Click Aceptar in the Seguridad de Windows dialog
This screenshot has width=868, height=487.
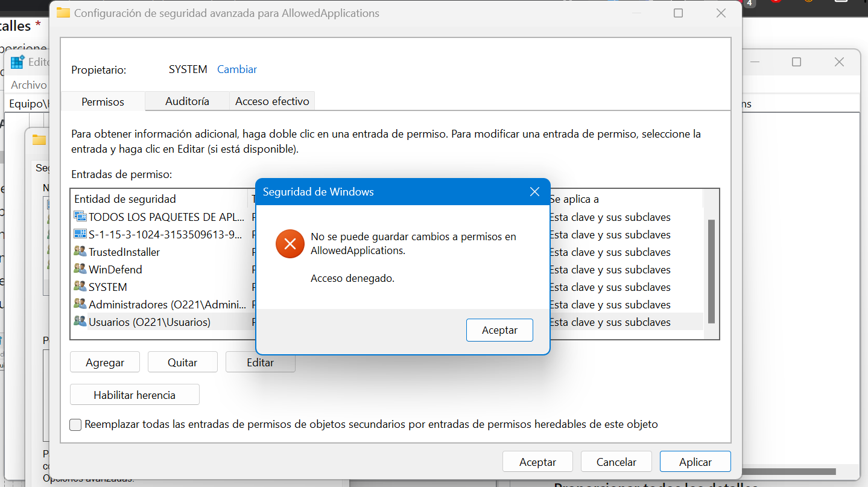pos(499,330)
